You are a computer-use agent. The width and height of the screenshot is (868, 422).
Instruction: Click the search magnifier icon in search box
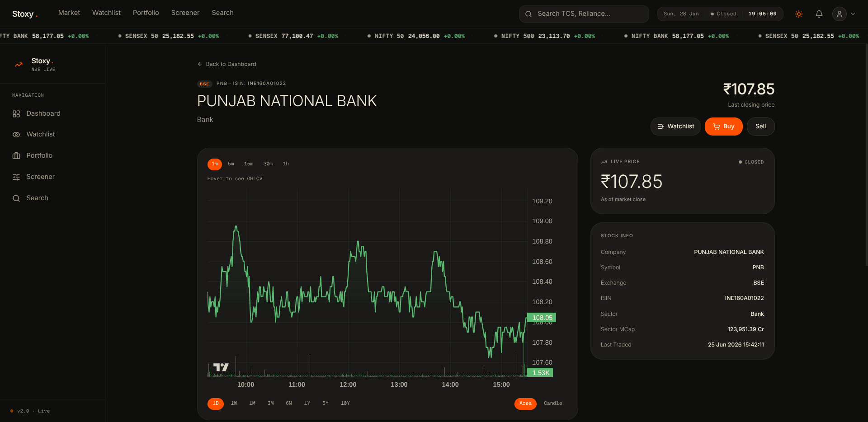point(528,14)
